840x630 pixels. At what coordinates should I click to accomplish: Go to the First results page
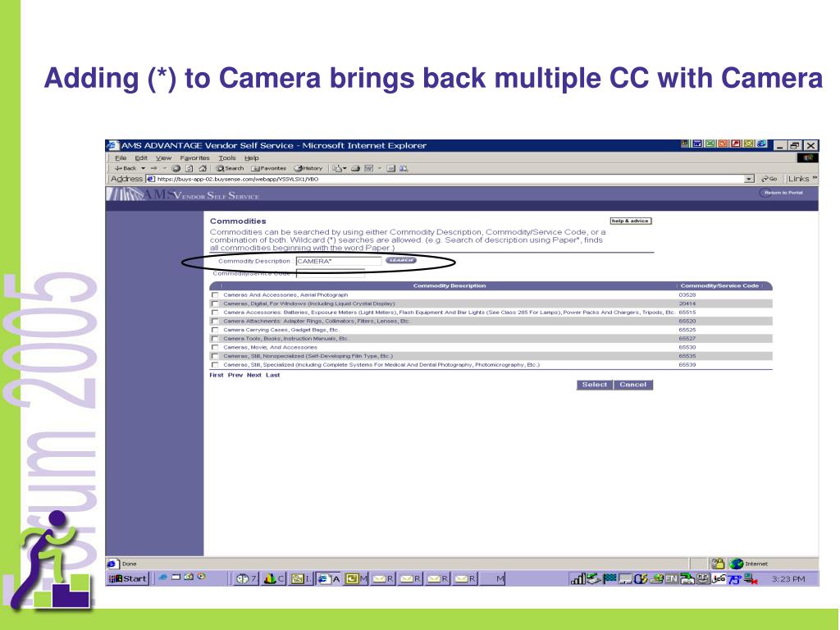(x=217, y=375)
